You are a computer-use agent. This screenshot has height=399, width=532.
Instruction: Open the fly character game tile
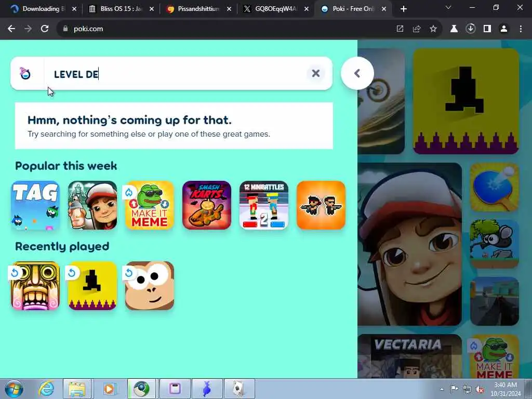[495, 244]
